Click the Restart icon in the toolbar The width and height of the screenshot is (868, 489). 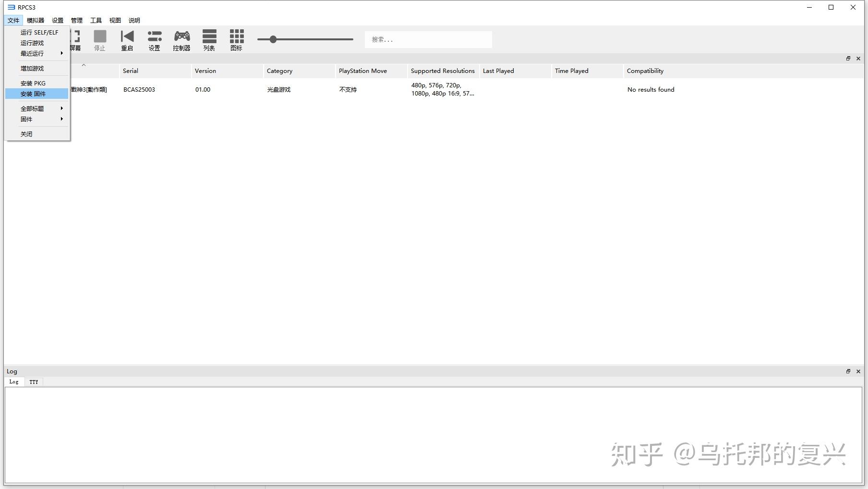coord(126,39)
